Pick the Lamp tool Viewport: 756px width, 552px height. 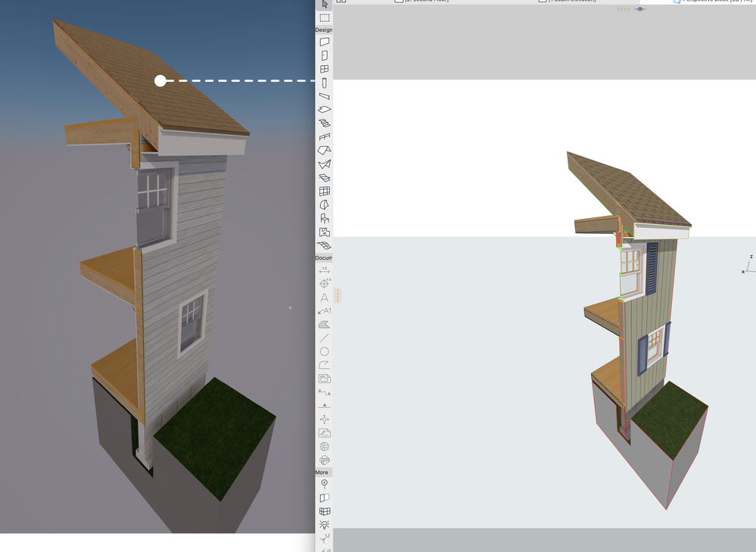tap(325, 525)
